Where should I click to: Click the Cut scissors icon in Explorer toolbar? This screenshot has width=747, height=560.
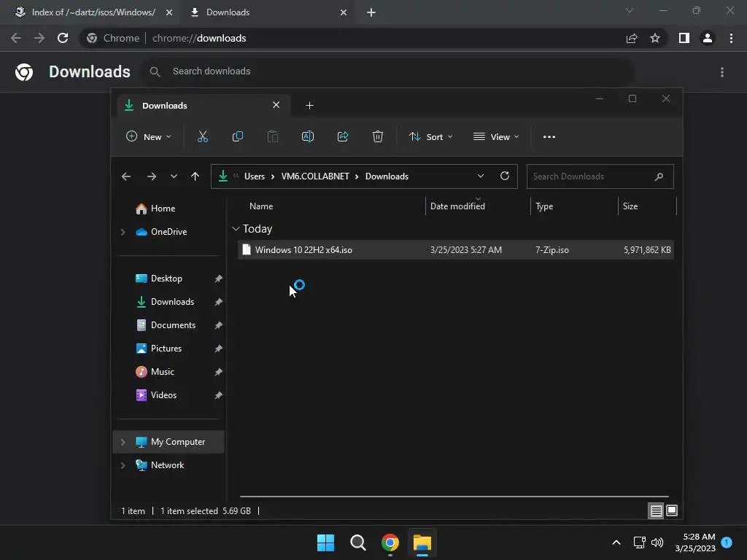(203, 136)
